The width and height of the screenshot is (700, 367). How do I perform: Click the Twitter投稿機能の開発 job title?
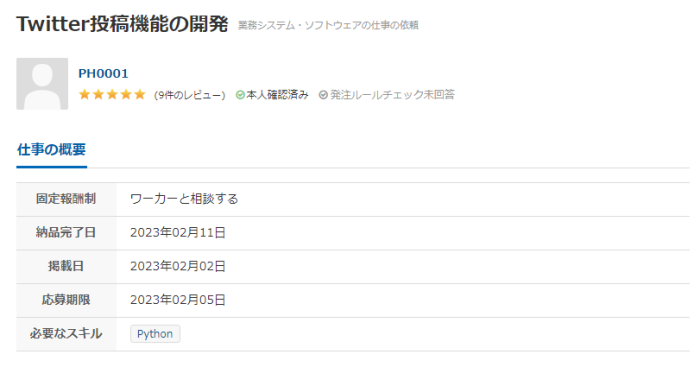122,24
